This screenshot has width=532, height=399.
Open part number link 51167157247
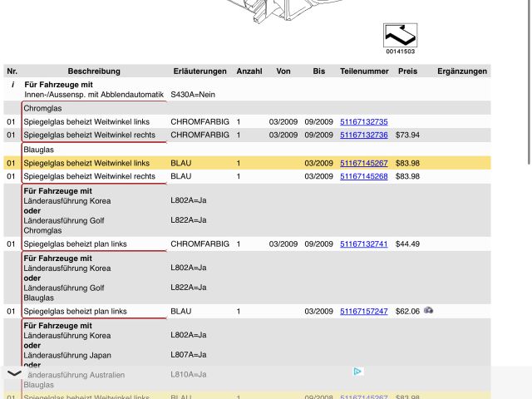[x=363, y=312]
